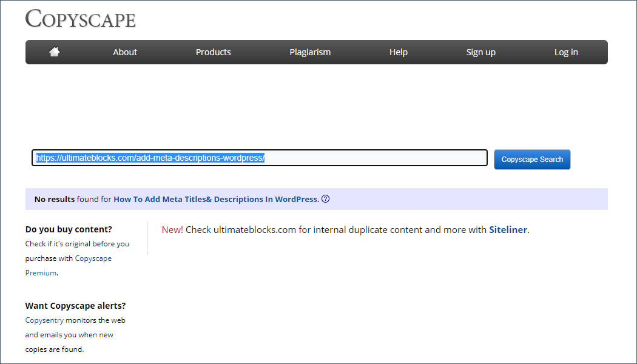637x364 pixels.
Task: Open the Help menu
Action: [398, 52]
